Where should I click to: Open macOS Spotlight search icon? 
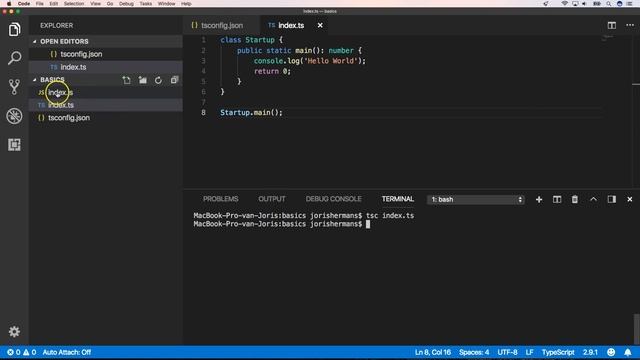609,4
